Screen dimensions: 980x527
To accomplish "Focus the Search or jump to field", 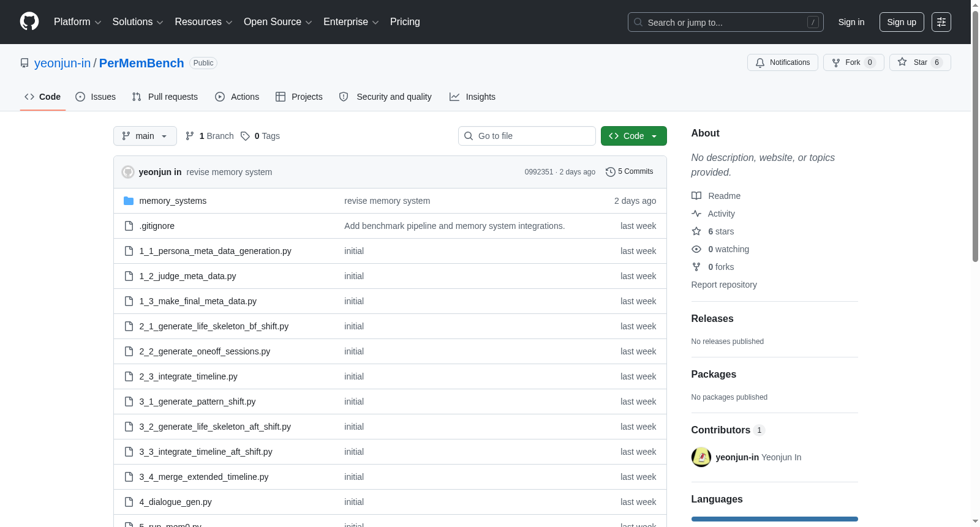I will 726,22.
